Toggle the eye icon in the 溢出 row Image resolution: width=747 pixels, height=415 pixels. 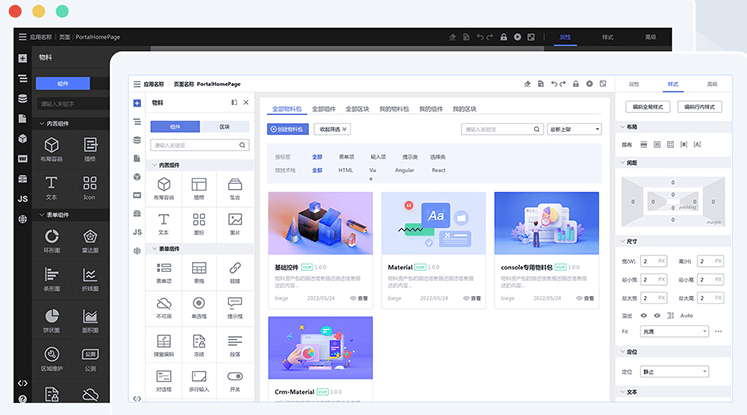645,315
